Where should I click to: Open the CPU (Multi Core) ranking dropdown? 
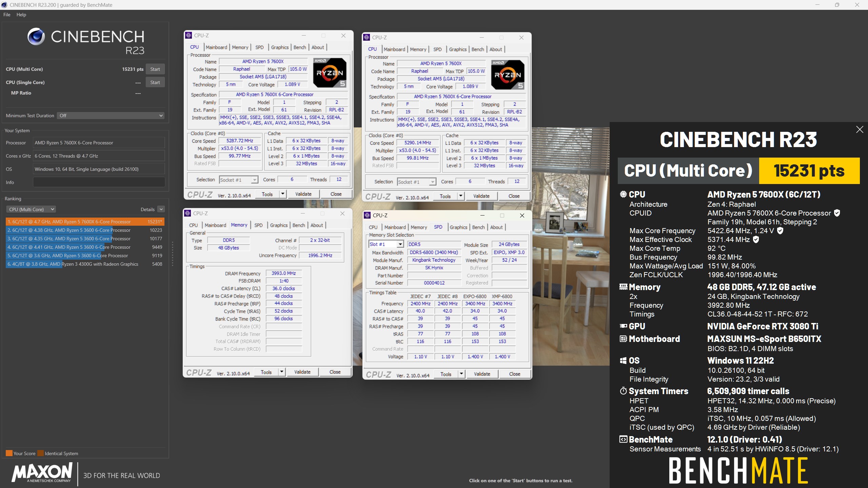coord(31,209)
